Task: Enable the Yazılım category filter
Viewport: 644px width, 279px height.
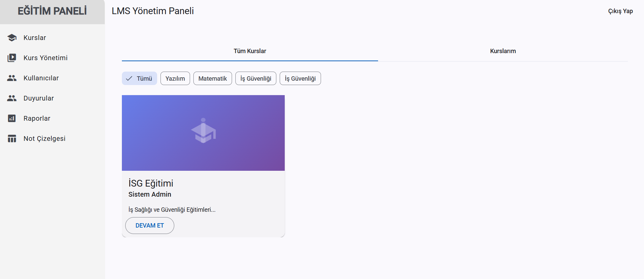Action: (175, 78)
